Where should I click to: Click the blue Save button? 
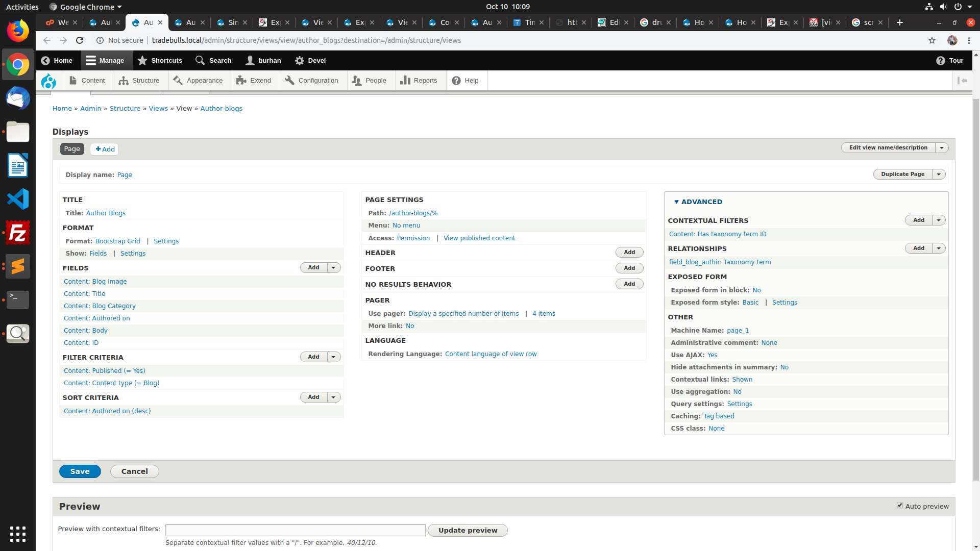pos(80,471)
